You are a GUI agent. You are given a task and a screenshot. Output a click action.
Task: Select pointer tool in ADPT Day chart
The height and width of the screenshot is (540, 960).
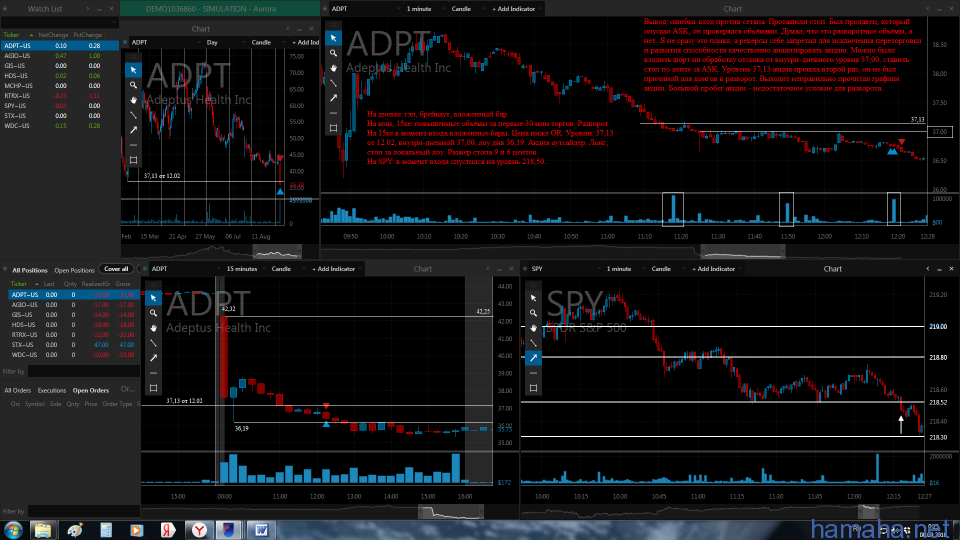133,70
